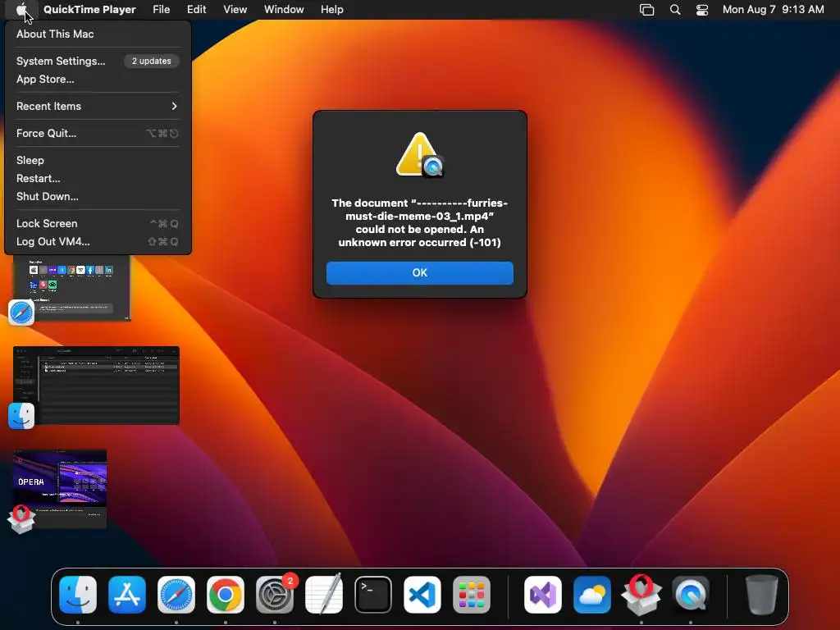Open the Trash in the Dock
840x630 pixels.
pyautogui.click(x=762, y=595)
